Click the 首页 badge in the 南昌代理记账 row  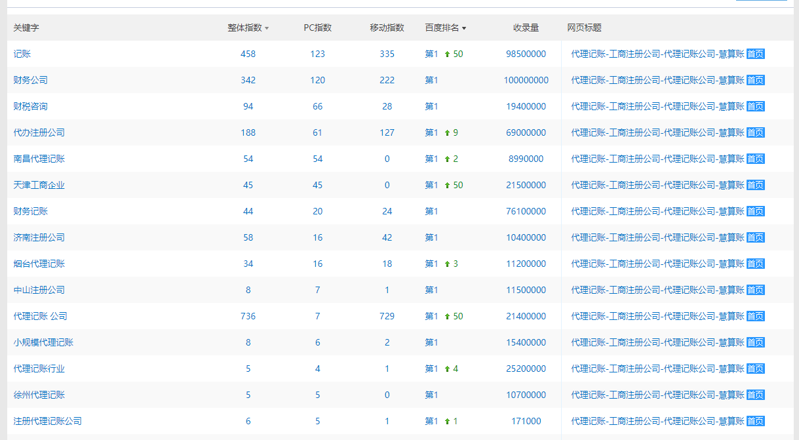(x=755, y=159)
